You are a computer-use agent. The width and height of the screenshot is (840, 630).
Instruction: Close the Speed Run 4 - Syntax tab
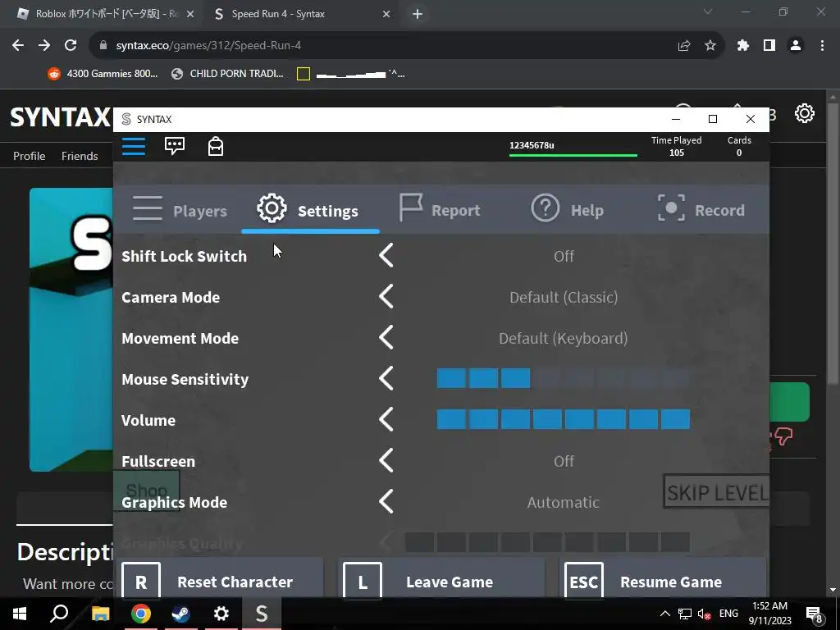pos(386,14)
